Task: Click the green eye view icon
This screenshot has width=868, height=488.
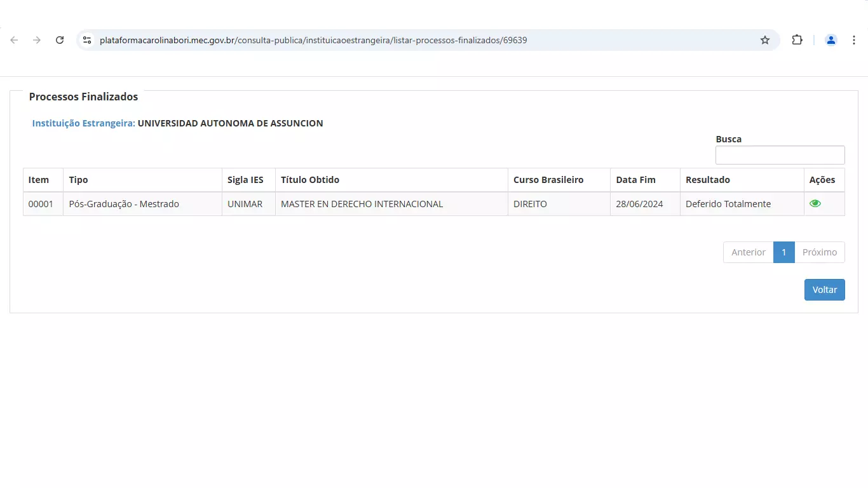Action: tap(815, 203)
